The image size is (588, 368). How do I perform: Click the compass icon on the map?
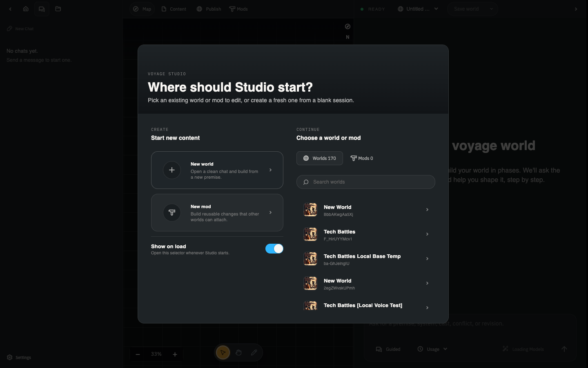(x=347, y=27)
